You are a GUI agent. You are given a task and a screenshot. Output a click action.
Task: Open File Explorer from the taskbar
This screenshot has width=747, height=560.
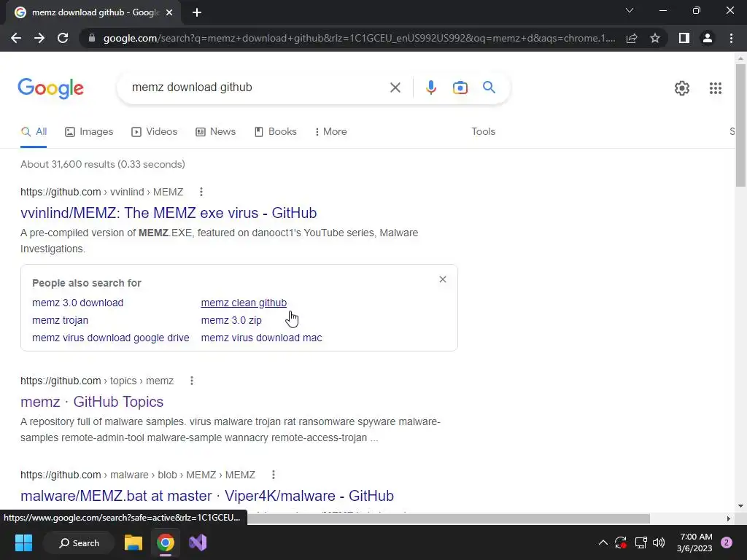click(133, 542)
